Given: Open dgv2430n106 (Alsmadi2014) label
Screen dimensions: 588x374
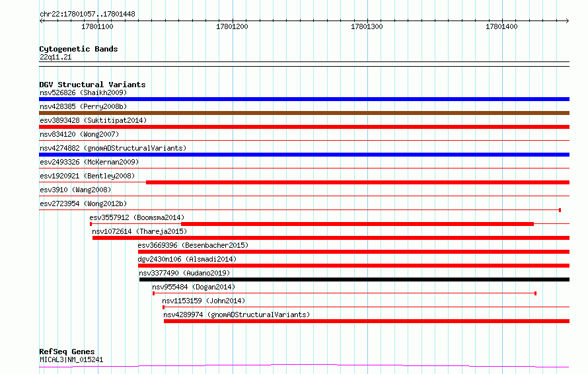Looking at the screenshot, I should [187, 259].
